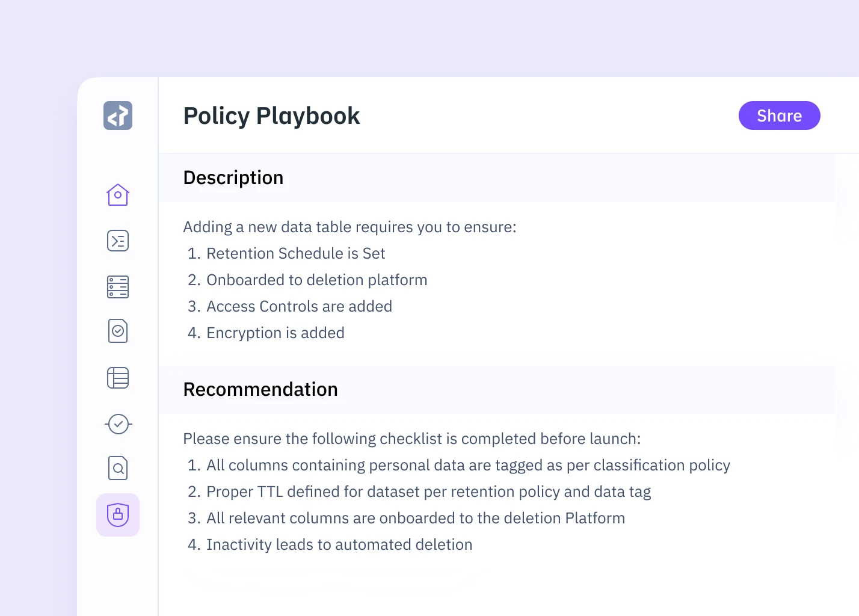The image size is (859, 616).
Task: Select "Encryption is added" list item
Action: (275, 333)
